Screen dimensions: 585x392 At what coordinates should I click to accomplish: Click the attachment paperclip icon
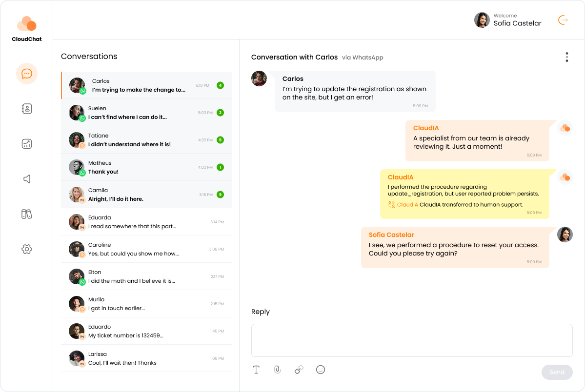[x=278, y=370]
